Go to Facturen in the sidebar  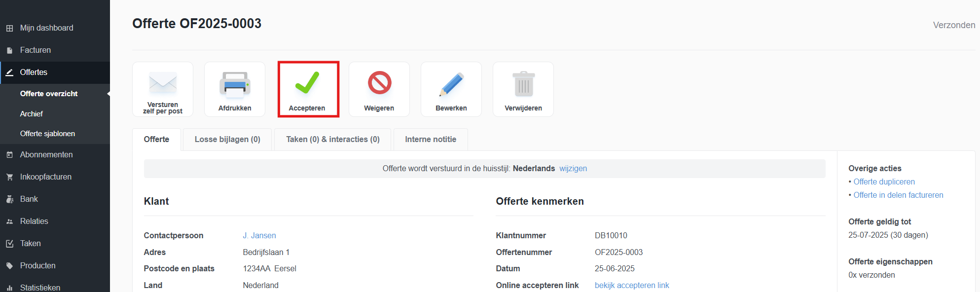tap(36, 50)
